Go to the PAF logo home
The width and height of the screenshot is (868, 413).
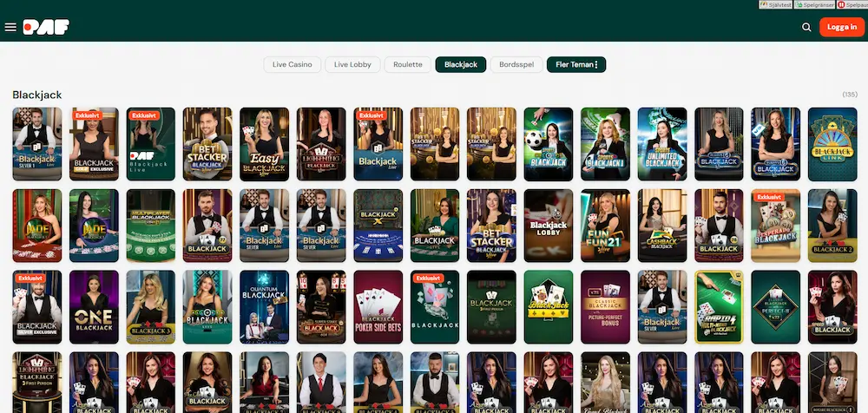[x=46, y=27]
